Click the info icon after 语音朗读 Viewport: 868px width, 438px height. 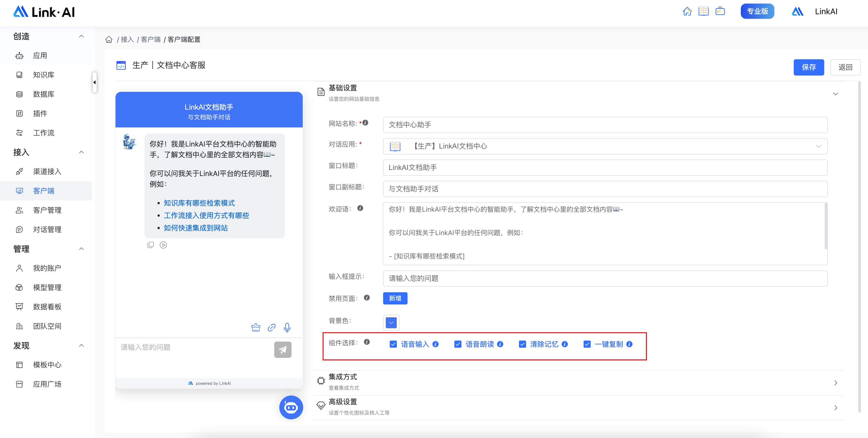tap(500, 344)
